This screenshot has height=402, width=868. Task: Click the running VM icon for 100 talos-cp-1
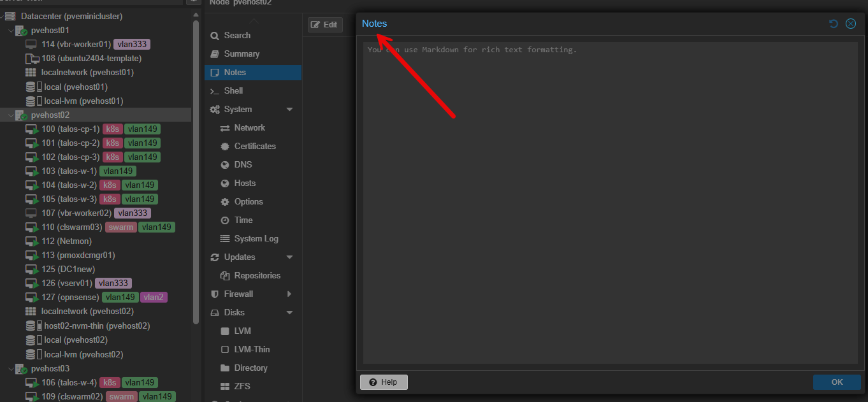tap(31, 129)
